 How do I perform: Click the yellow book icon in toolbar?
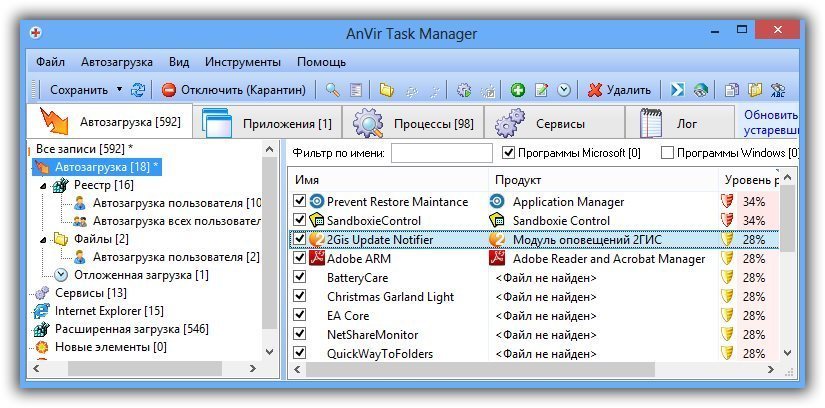point(756,90)
